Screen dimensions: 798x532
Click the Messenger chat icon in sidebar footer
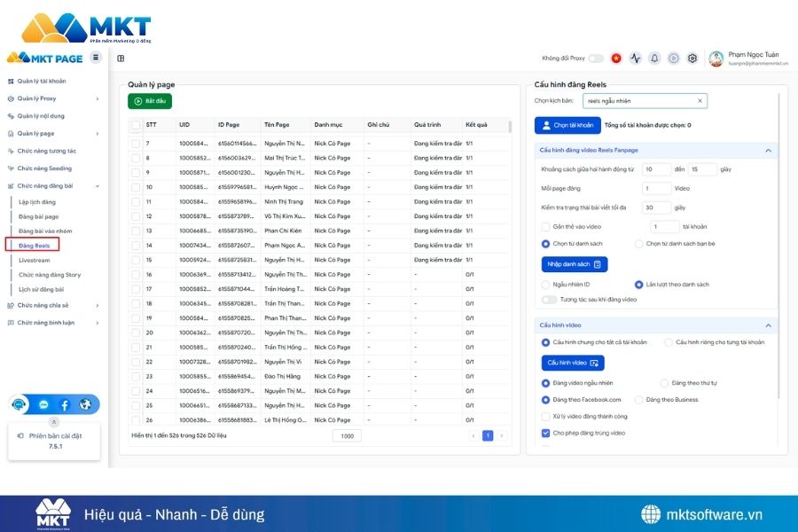pos(43,404)
